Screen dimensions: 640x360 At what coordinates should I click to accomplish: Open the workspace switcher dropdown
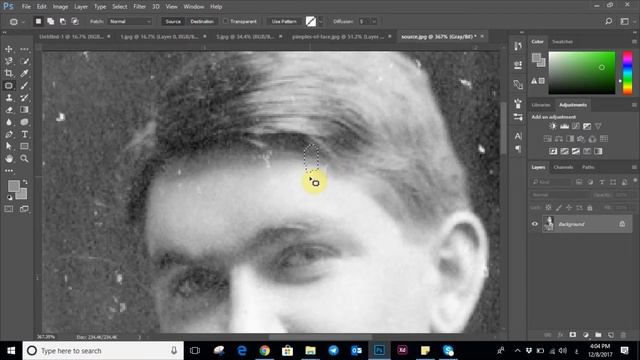point(624,21)
